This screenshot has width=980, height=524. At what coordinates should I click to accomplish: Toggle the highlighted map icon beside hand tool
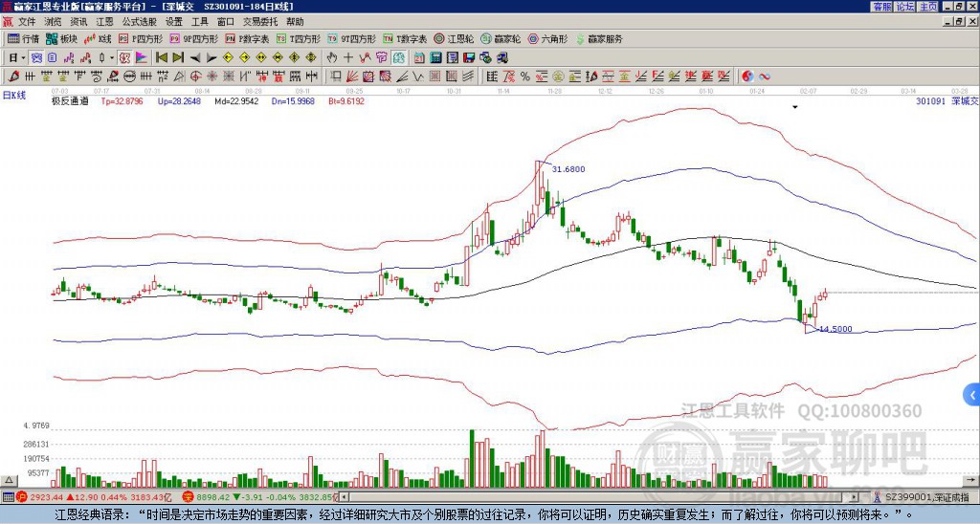(x=399, y=58)
